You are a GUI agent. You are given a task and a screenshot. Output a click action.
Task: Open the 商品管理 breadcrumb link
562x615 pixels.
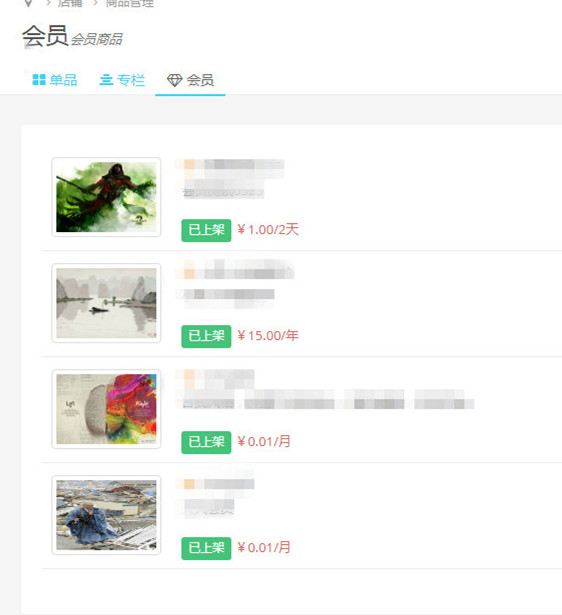(130, 4)
